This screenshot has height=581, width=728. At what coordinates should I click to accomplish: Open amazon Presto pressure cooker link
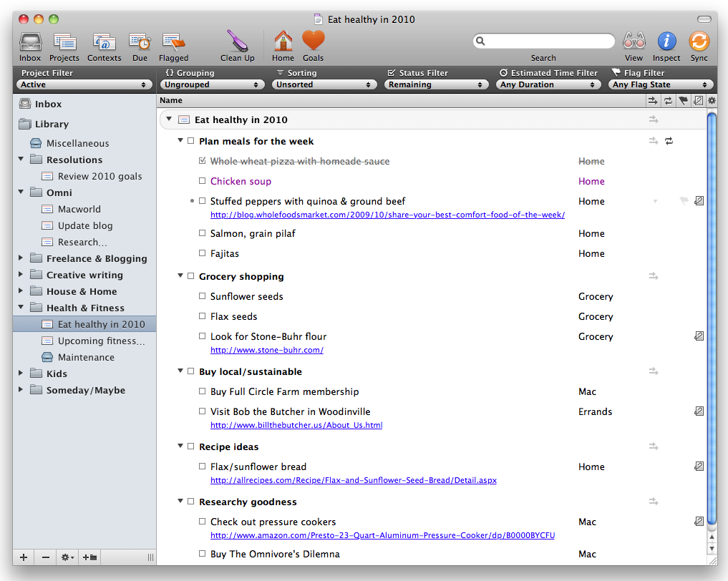coord(382,535)
